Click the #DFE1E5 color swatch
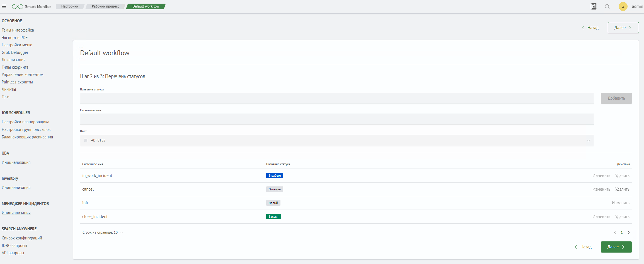 86,140
